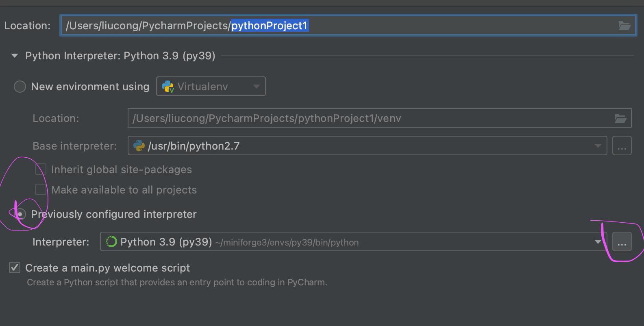The height and width of the screenshot is (326, 644).
Task: Click the Python 3.9 (py39) interpreter text
Action: tap(166, 242)
